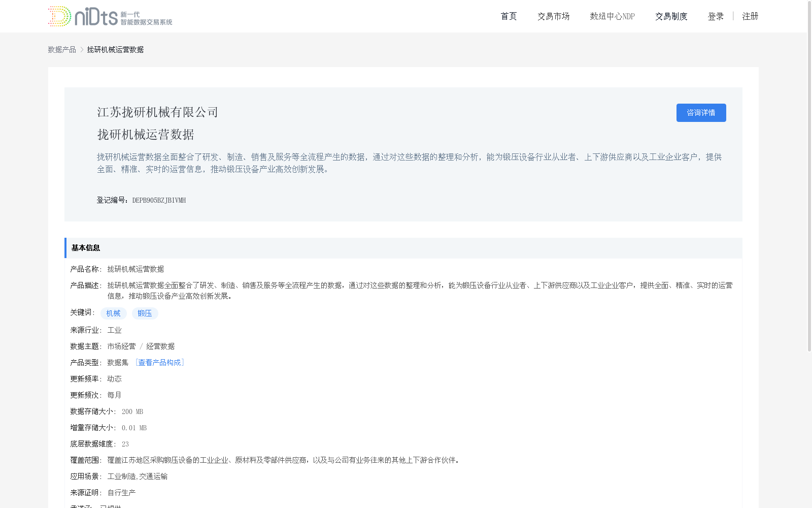This screenshot has width=812, height=508.
Task: Click the 经营数据 subtopic text
Action: pos(160,346)
